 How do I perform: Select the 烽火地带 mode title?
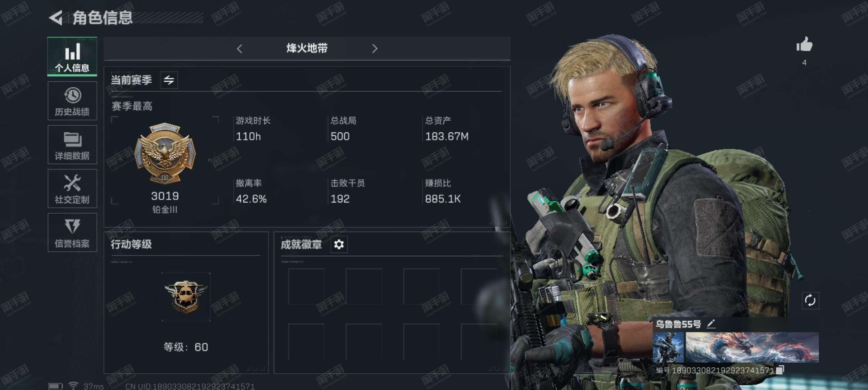point(307,48)
